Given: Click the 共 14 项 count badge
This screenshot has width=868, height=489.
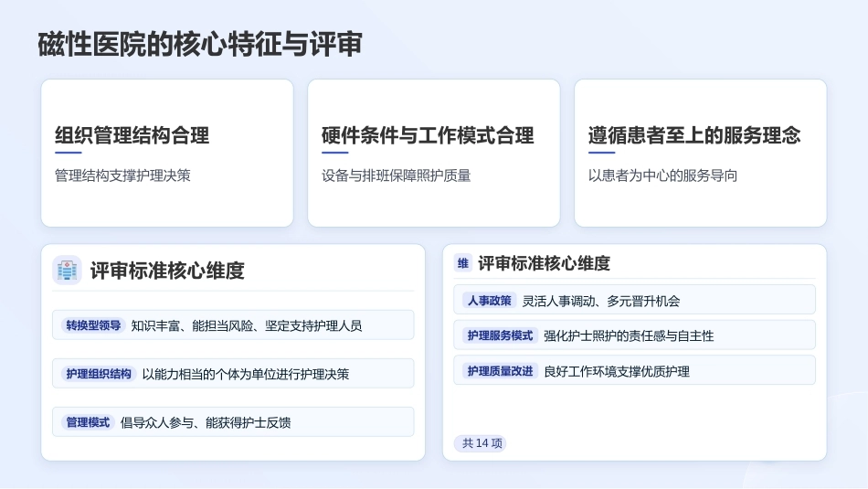Looking at the screenshot, I should coord(481,443).
